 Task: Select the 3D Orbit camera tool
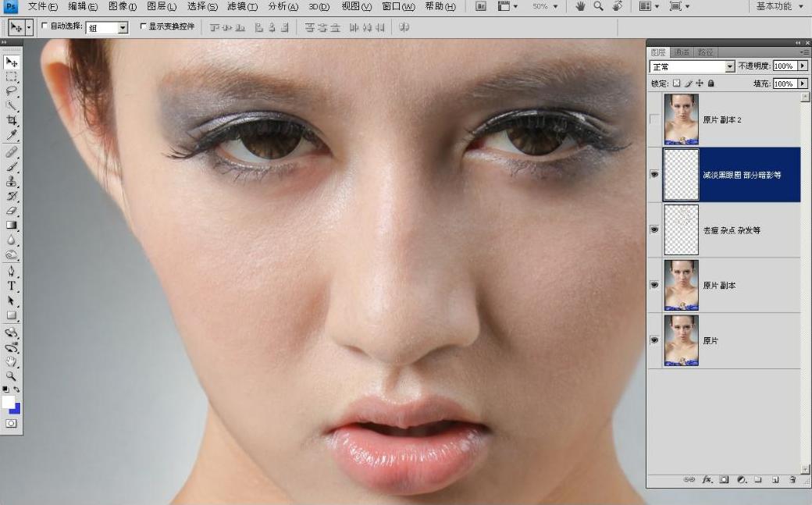[x=11, y=347]
